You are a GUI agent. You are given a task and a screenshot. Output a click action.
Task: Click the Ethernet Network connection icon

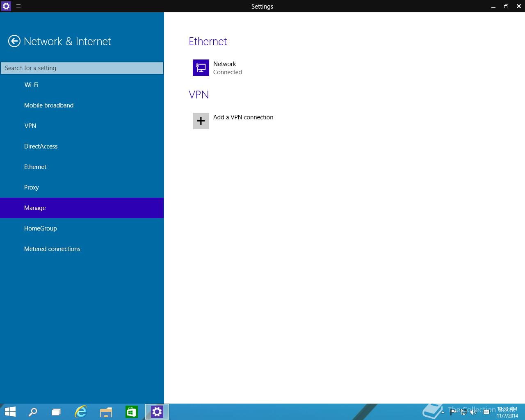[201, 68]
